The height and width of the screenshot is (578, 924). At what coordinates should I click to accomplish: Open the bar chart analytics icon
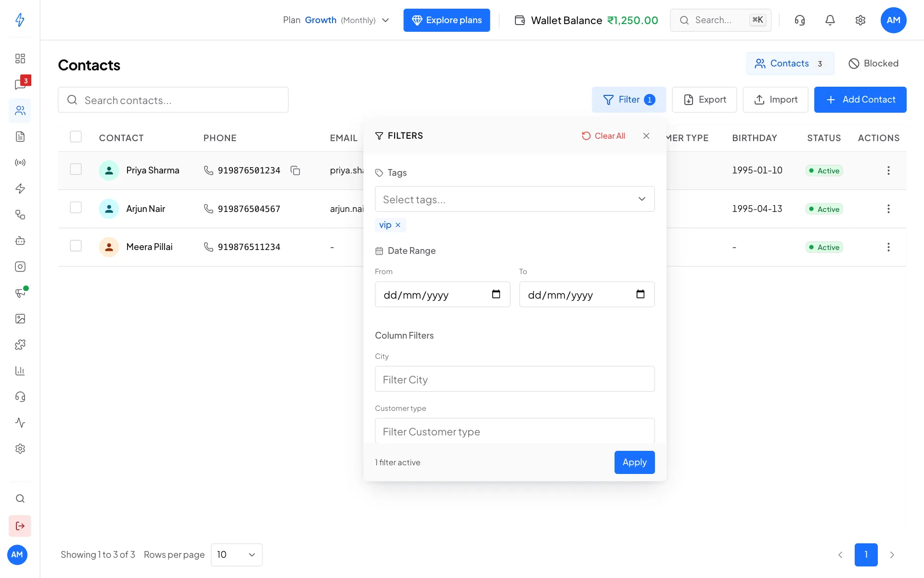coord(20,370)
